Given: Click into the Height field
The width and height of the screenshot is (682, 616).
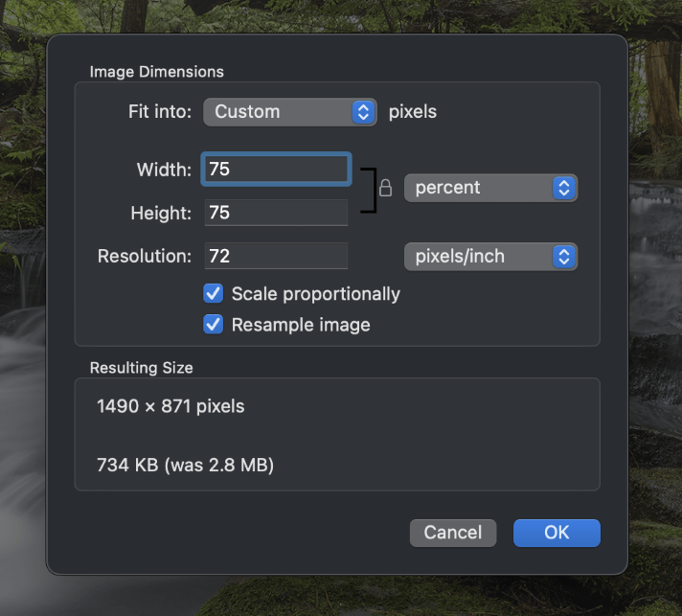Looking at the screenshot, I should (276, 213).
